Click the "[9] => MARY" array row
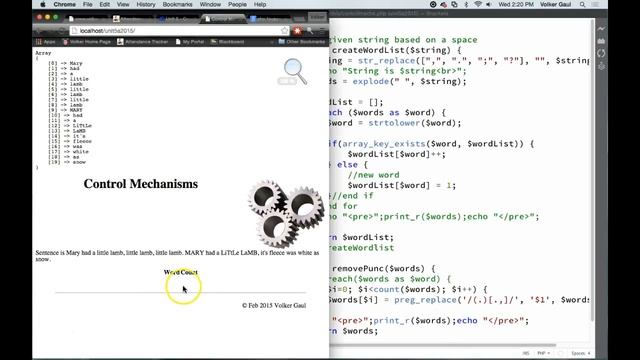This screenshot has width=640, height=360. [x=65, y=110]
